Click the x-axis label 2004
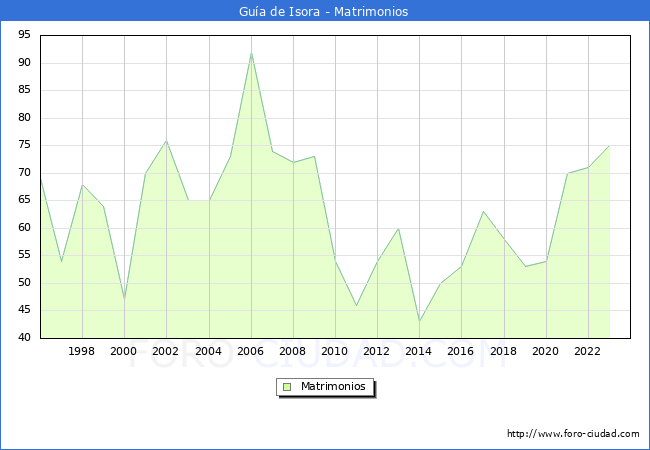The height and width of the screenshot is (450, 650). pyautogui.click(x=209, y=351)
